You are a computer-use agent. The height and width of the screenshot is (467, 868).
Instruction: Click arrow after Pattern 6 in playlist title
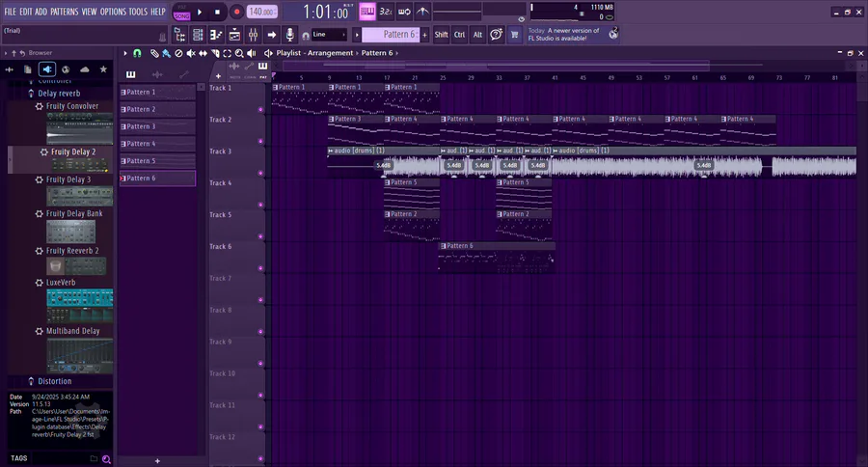[397, 53]
